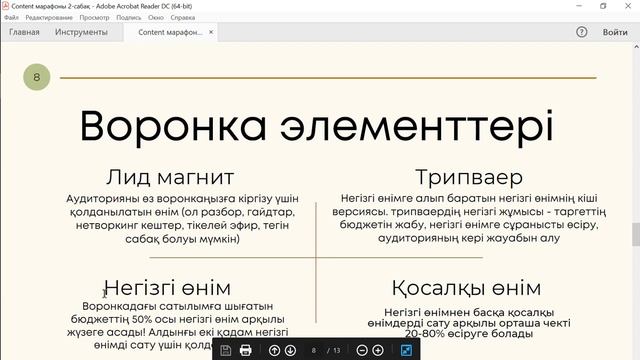Viewport: 640px width, 360px height.
Task: Restore down the Acrobat Reader window
Action: (603, 6)
